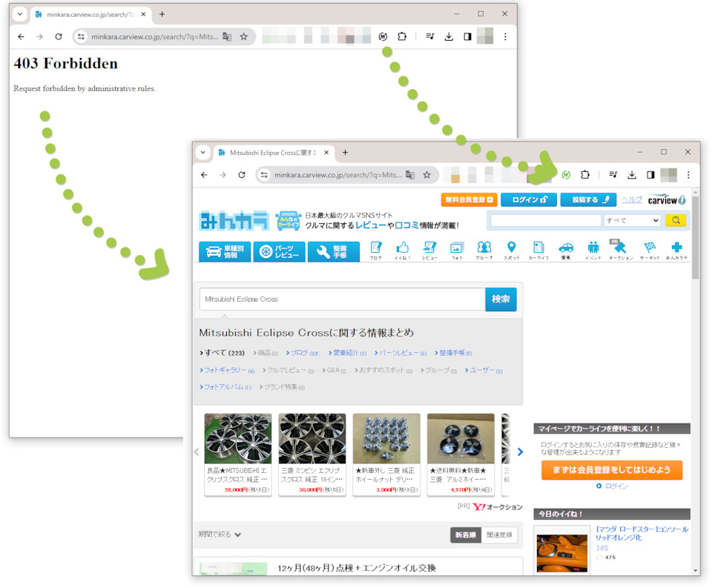The image size is (712, 588).
Task: Open the 28,000円 MITSUBISHI wheel auction thumbnail
Action: click(238, 439)
